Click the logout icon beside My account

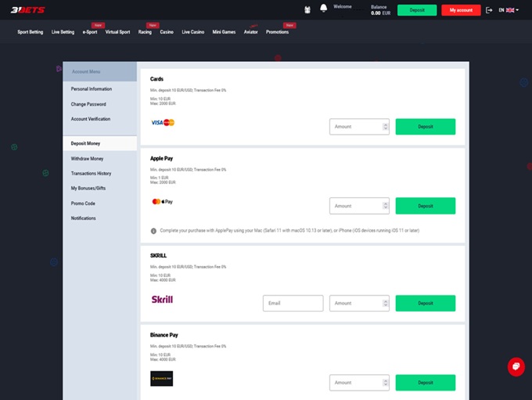click(x=489, y=10)
